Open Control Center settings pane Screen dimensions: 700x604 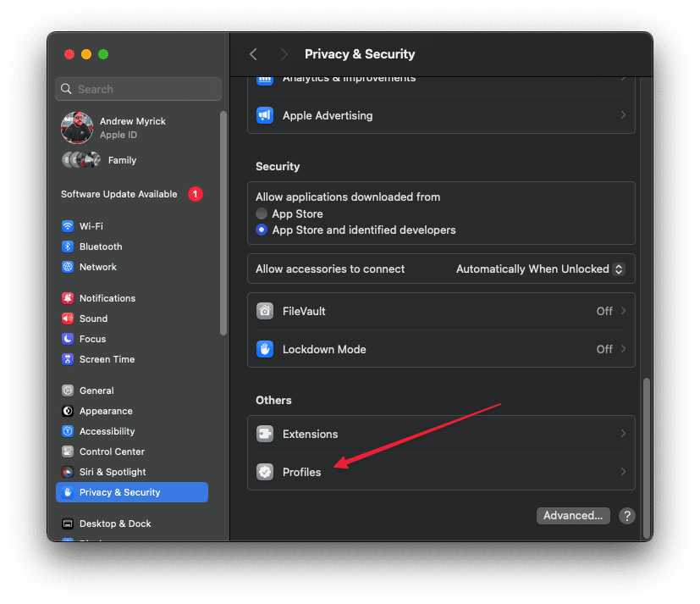pyautogui.click(x=132, y=452)
